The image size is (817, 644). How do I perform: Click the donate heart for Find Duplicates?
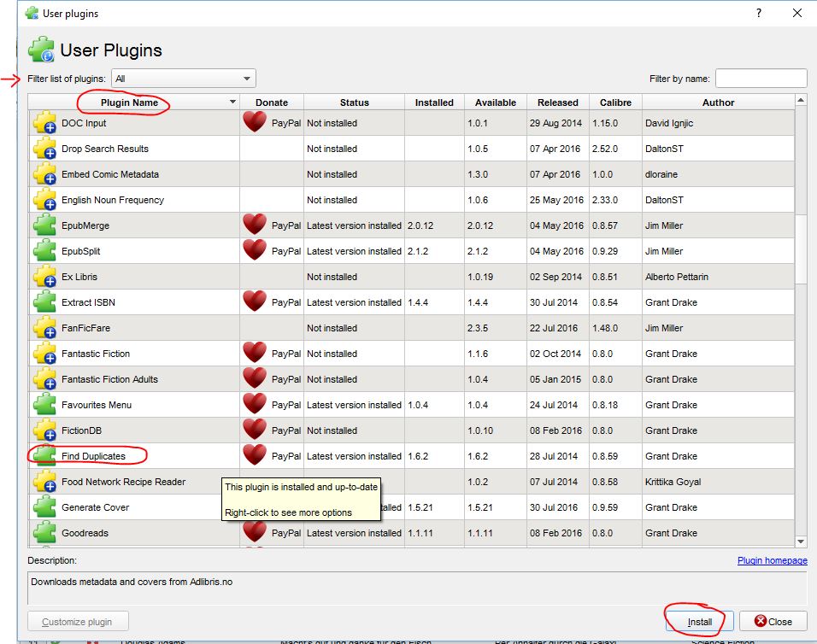255,454
